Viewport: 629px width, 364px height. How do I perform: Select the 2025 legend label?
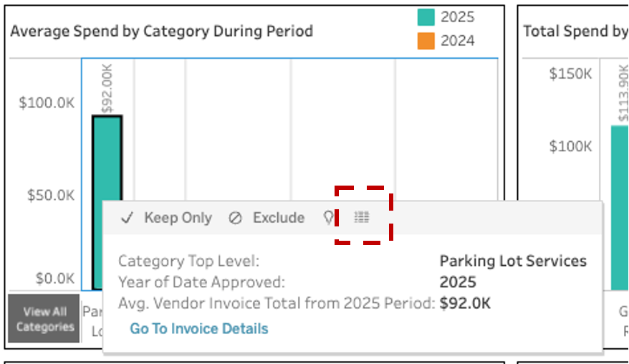tap(458, 17)
